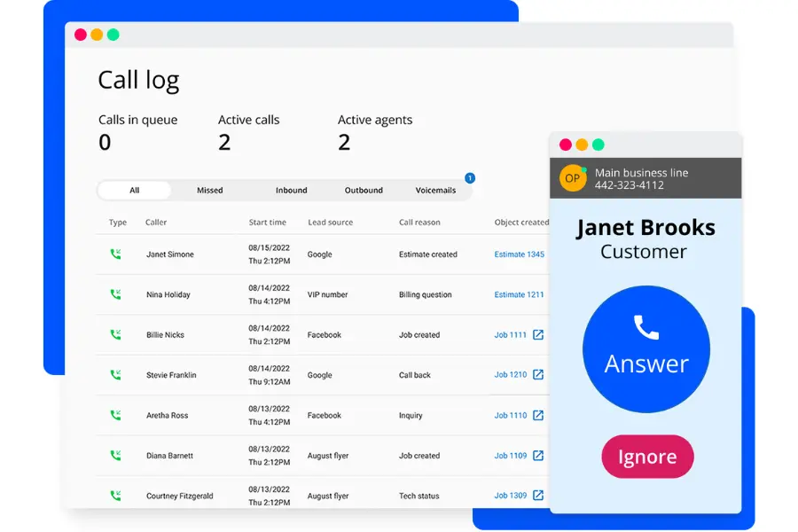Click the Call log page title
This screenshot has height=532, width=798.
138,80
